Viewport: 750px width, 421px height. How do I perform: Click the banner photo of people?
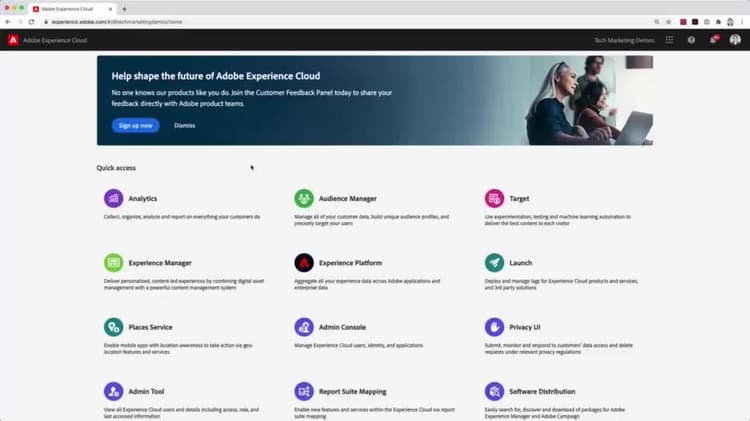click(x=588, y=100)
